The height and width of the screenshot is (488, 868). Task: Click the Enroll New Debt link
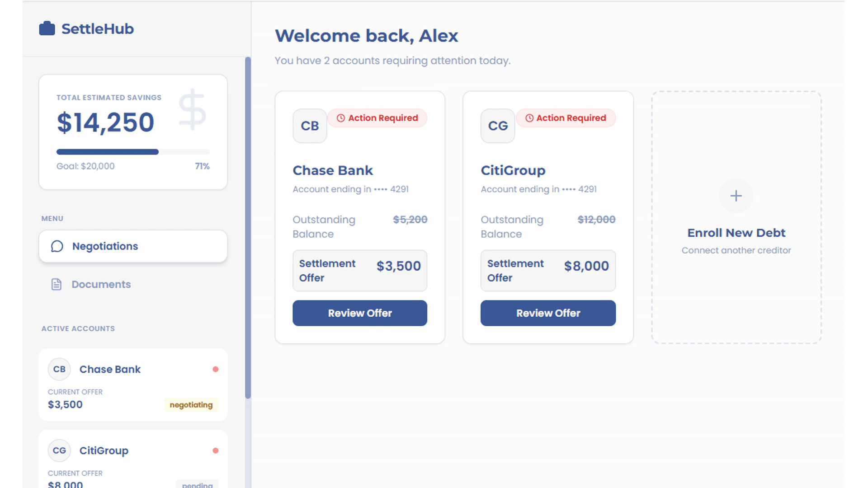[x=736, y=233]
